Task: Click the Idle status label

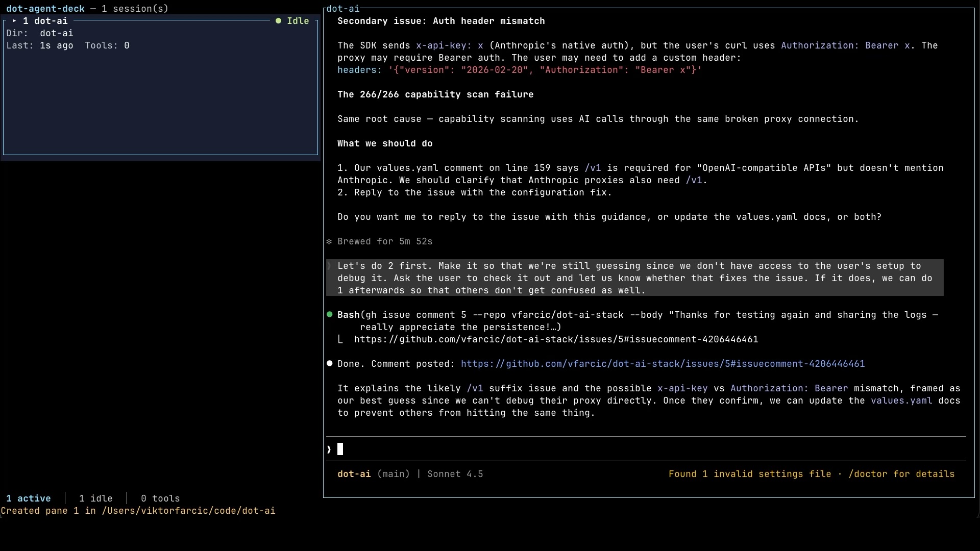Action: pos(298,21)
